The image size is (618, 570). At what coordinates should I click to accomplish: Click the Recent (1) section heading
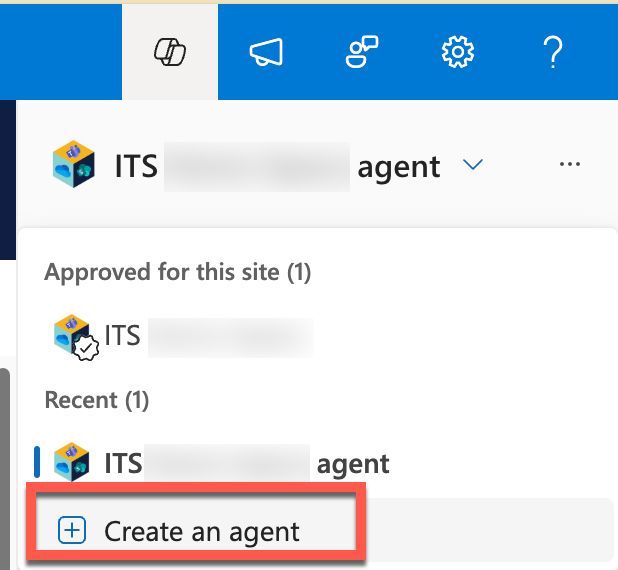coord(97,400)
